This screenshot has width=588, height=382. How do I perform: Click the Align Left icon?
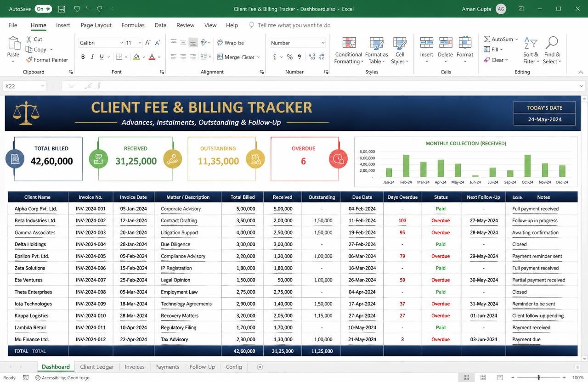tap(174, 57)
